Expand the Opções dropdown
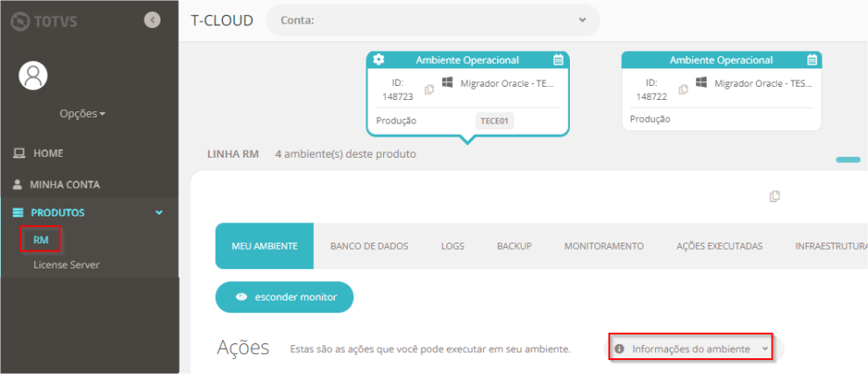868x374 pixels. click(x=82, y=113)
